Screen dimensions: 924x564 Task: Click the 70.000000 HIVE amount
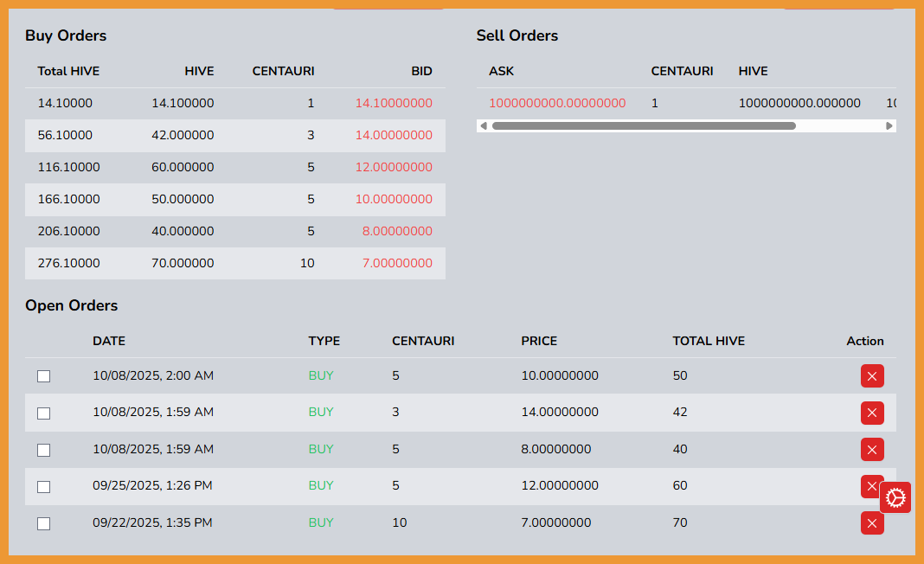[x=183, y=263]
